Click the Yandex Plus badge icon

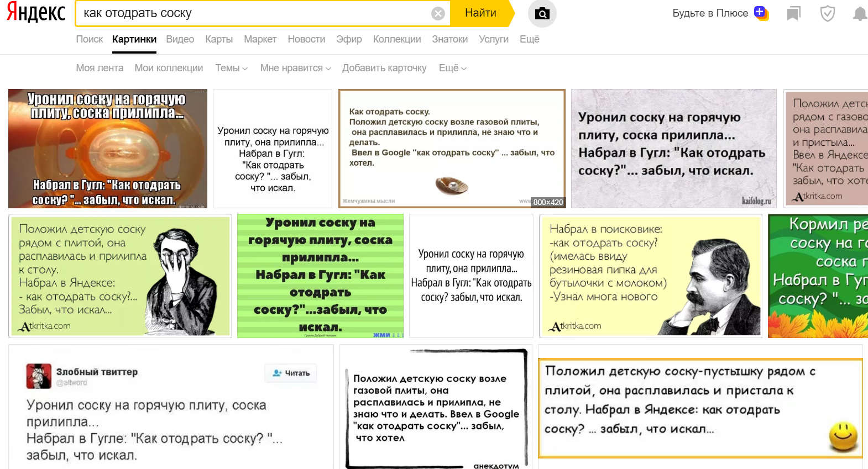(x=761, y=13)
